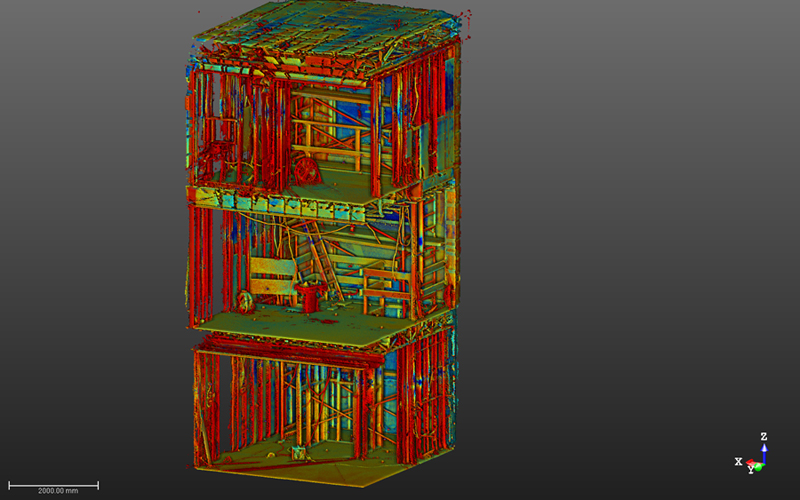Select the Y label on the axis gizmo

coord(751,471)
